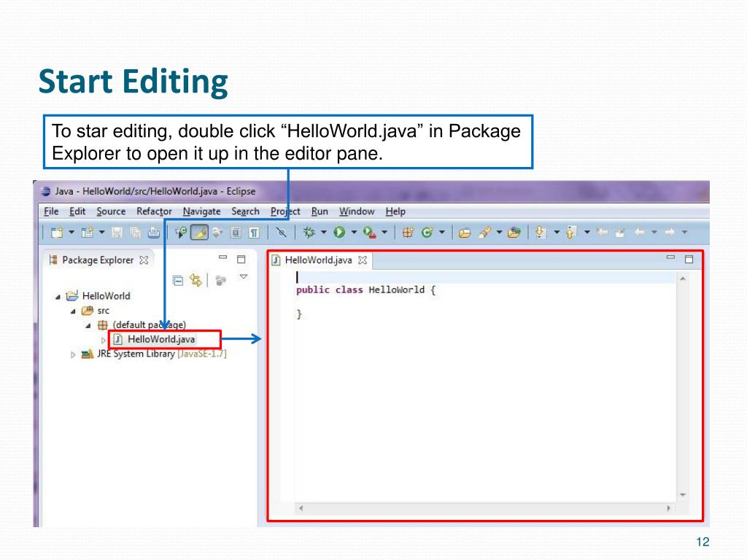This screenshot has width=747, height=560.
Task: Toggle Show Whitespace Characters pilcrow button
Action: click(255, 233)
